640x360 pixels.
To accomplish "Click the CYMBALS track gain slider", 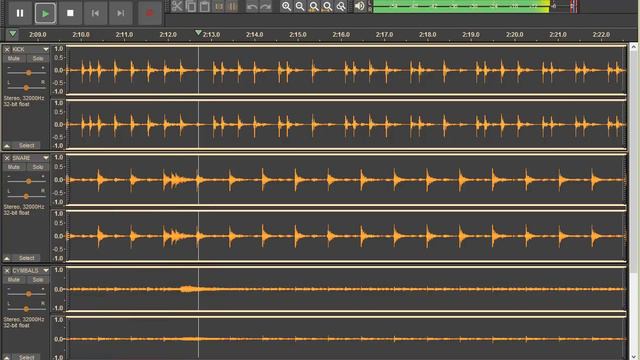I will pos(27,293).
